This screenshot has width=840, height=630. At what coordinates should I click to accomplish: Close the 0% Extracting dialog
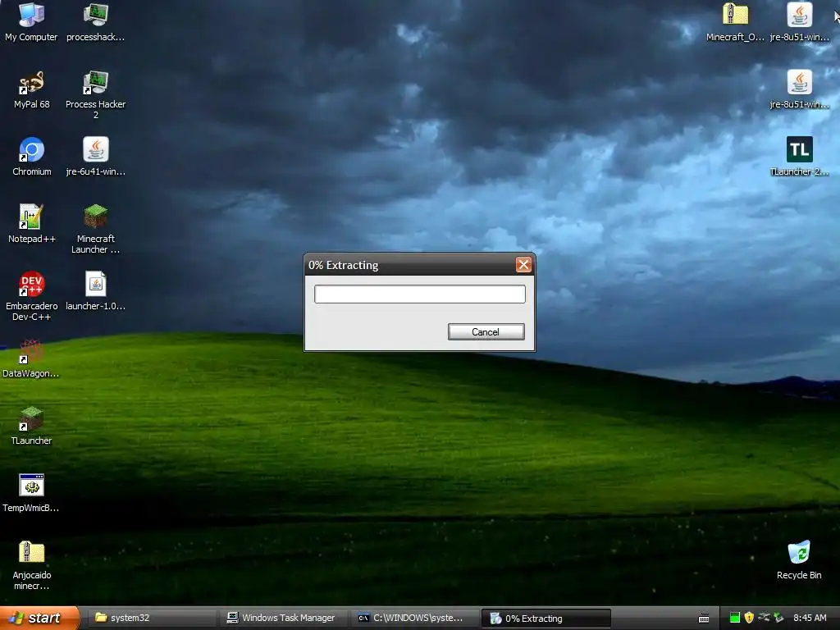click(x=523, y=265)
